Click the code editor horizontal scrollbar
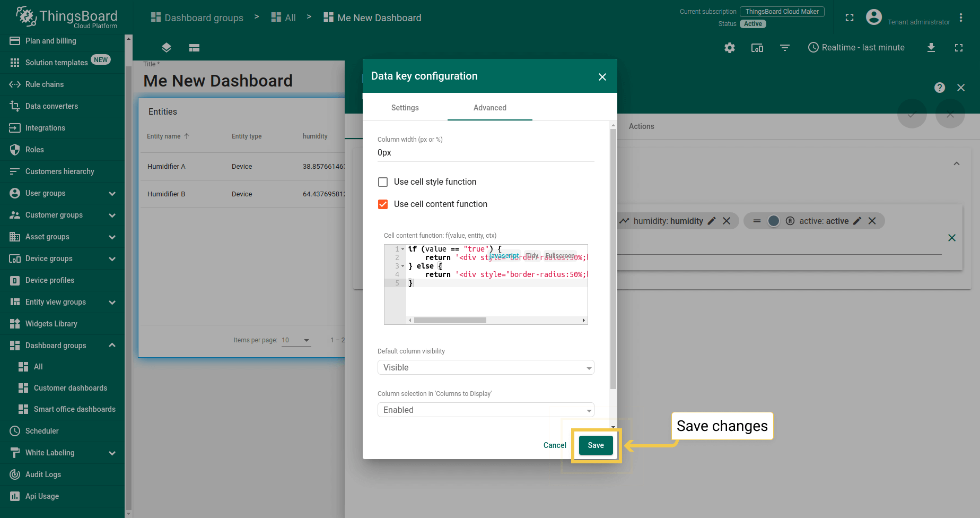This screenshot has width=980, height=518. pos(450,321)
